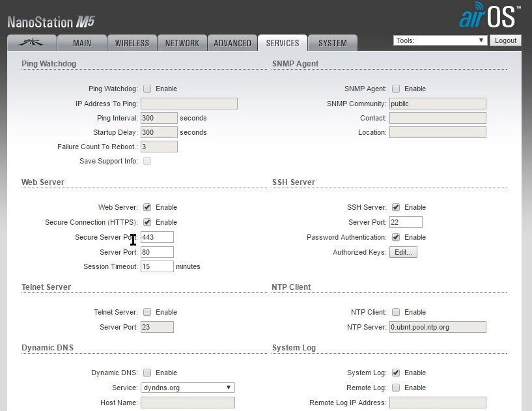Uncheck Secure Connection (HTTPS) checkbox
532x411 pixels.
point(147,222)
